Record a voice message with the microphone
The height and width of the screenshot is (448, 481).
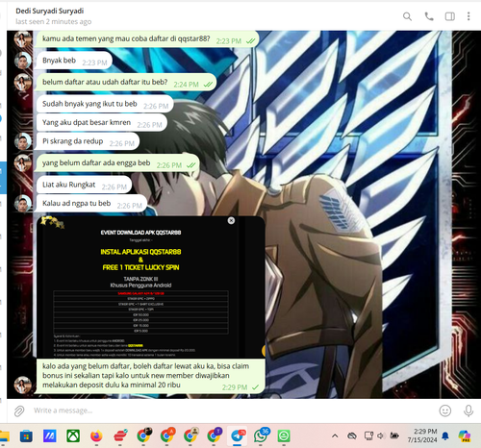[468, 411]
